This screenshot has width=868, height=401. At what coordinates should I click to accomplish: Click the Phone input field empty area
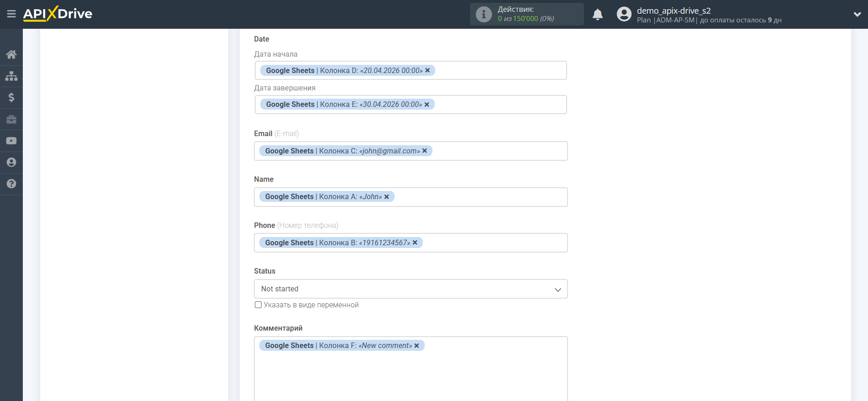pyautogui.click(x=493, y=243)
